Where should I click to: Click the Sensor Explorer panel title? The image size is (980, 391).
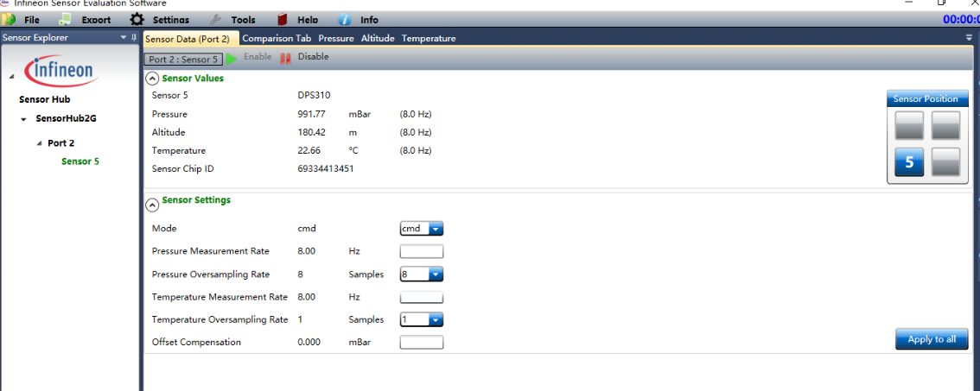point(35,37)
